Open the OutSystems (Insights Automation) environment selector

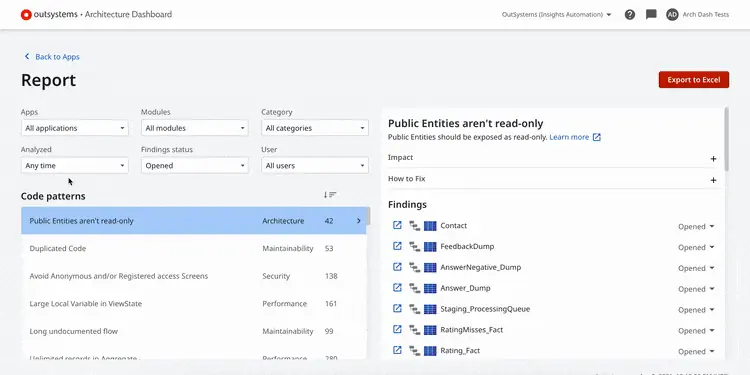point(556,15)
